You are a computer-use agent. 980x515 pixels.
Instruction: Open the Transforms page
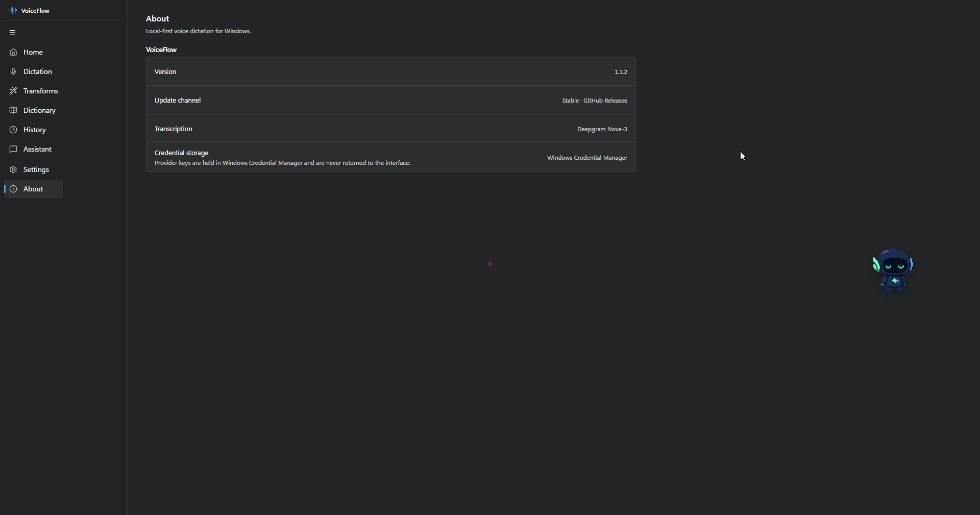33,91
